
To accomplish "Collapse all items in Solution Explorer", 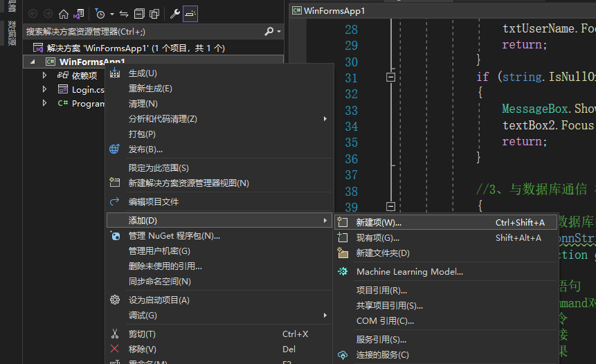I will coord(140,14).
